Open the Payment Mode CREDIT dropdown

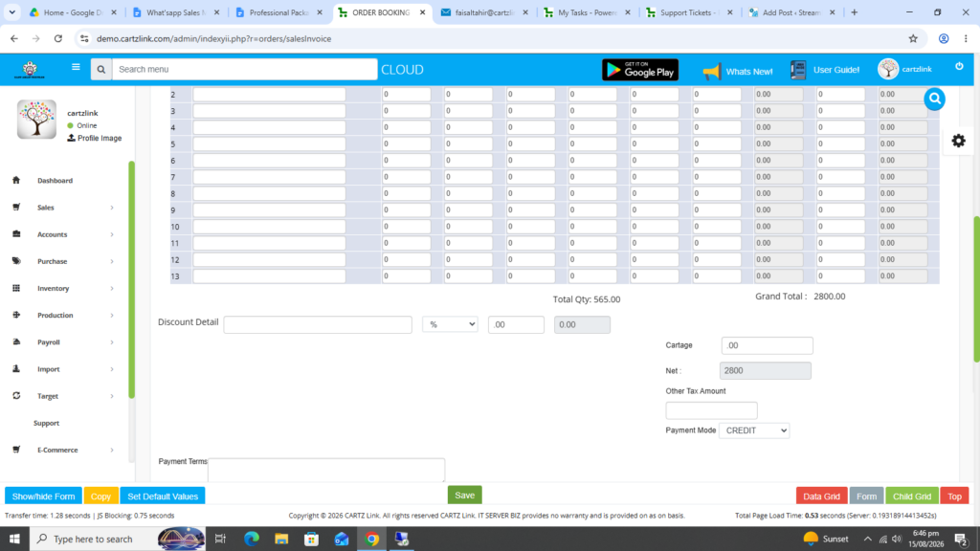[754, 430]
